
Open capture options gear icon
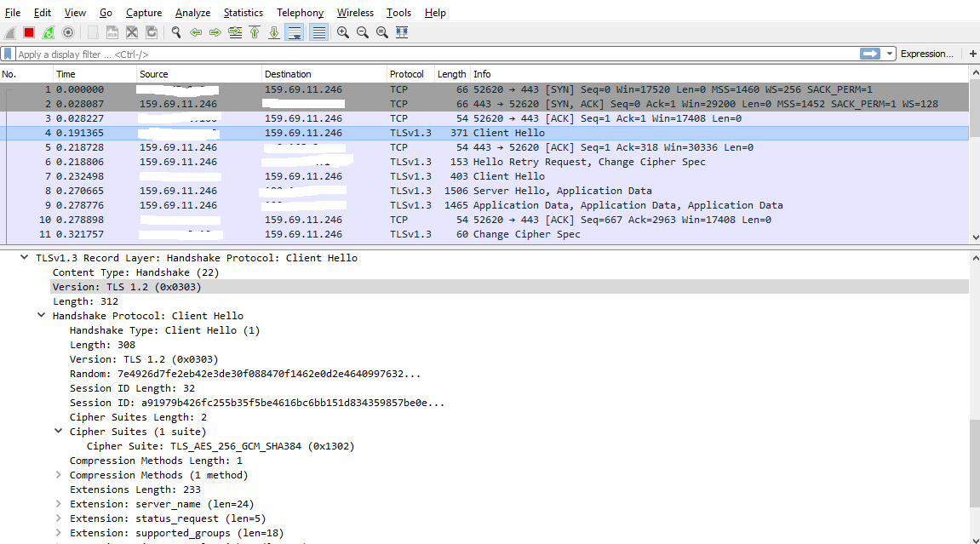click(x=68, y=32)
